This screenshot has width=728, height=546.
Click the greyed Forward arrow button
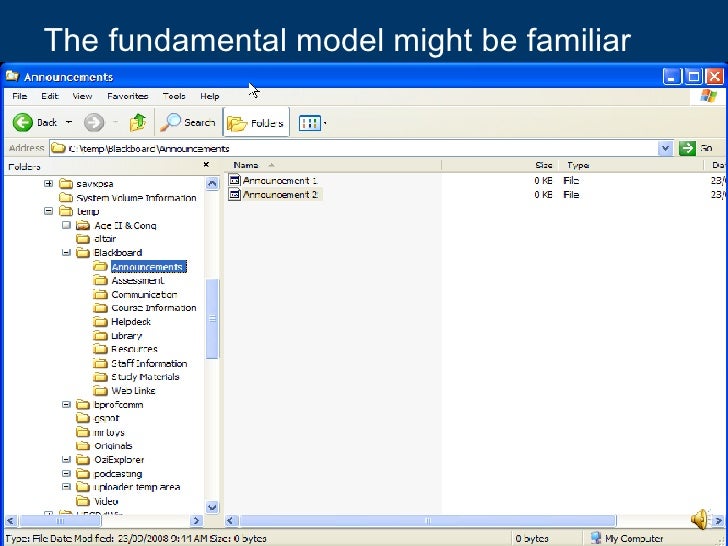click(x=94, y=123)
